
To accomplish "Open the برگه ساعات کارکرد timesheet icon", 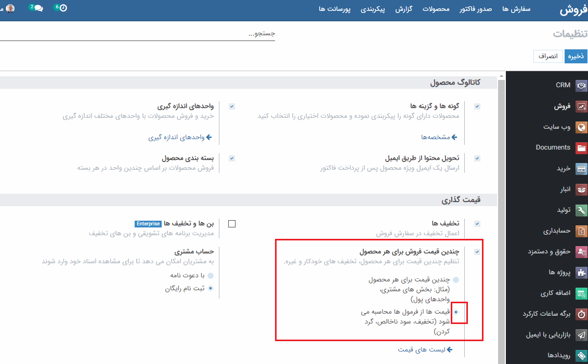I will point(581,314).
